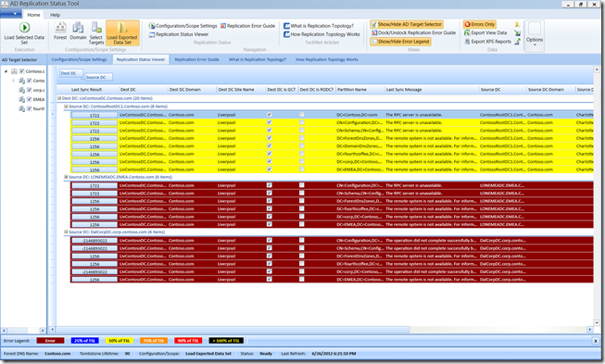Click Export XPS Reports
This screenshot has width=605, height=364.
point(487,42)
